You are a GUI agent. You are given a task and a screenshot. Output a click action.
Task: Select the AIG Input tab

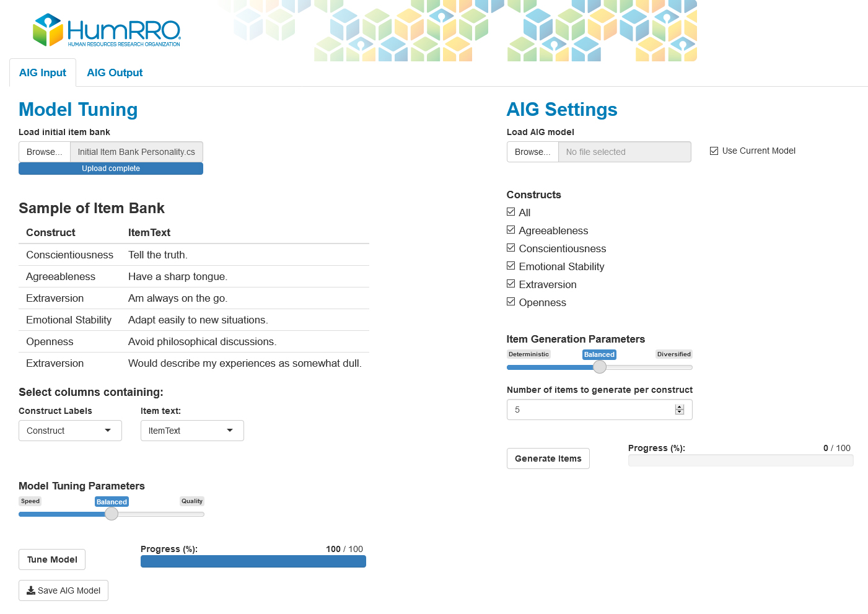tap(43, 72)
